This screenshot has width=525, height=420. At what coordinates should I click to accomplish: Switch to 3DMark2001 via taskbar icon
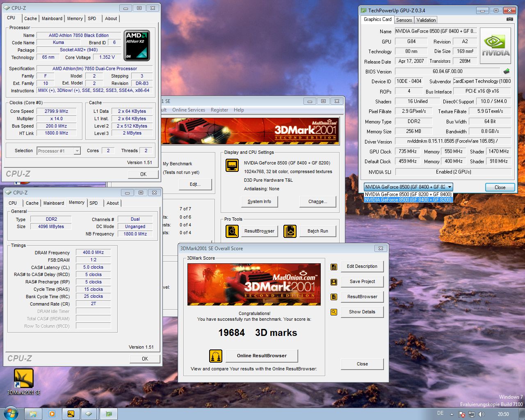pyautogui.click(x=71, y=414)
